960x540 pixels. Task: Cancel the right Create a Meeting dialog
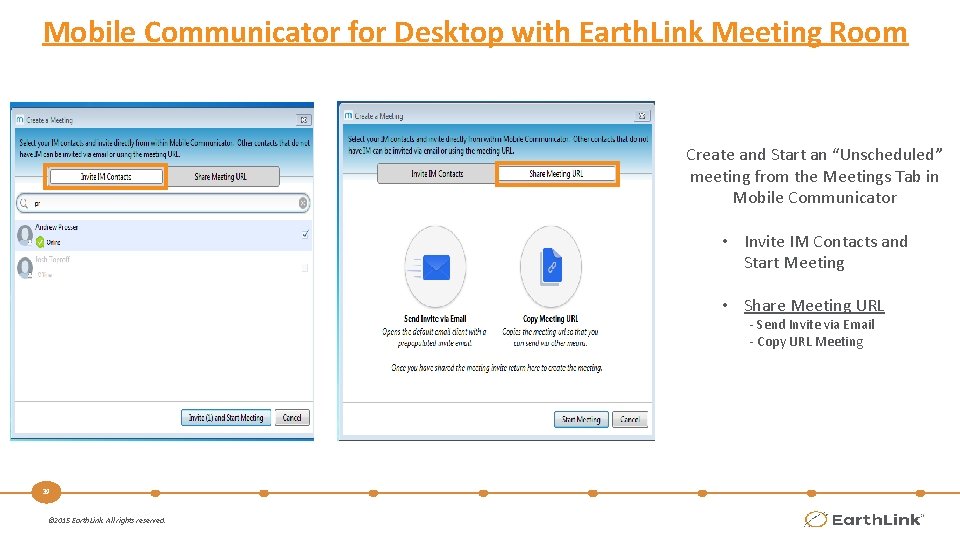[x=629, y=419]
